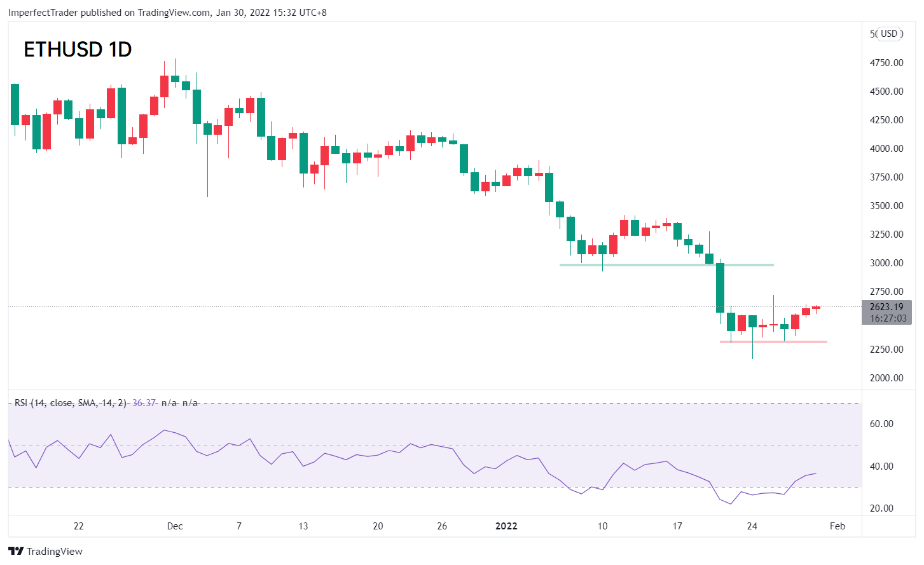Click the Feb date axis label
Viewport: 924px width, 565px height.
[838, 526]
